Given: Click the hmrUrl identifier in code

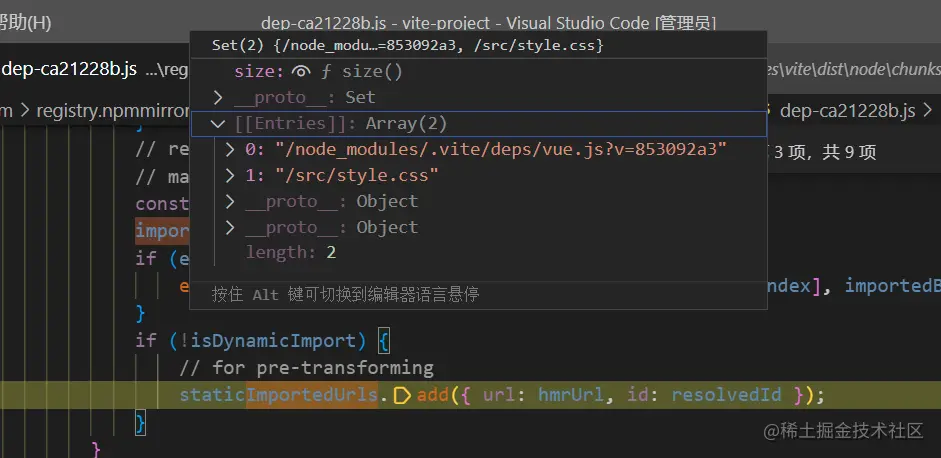Looking at the screenshot, I should (572, 395).
